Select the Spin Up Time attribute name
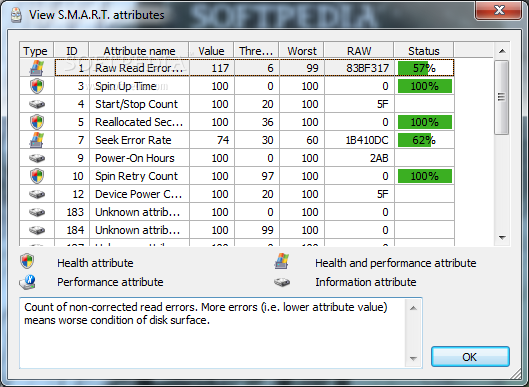 coord(126,86)
